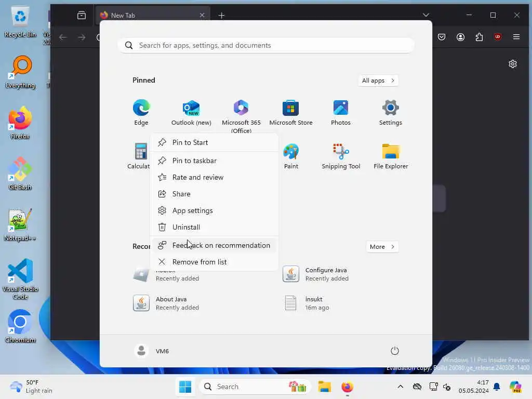Open uBlock Origin toolbar icon
This screenshot has height=399, width=532.
click(x=498, y=37)
